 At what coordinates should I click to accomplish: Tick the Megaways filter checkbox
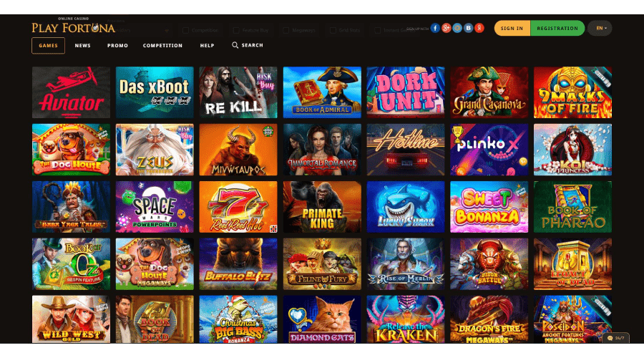(286, 30)
